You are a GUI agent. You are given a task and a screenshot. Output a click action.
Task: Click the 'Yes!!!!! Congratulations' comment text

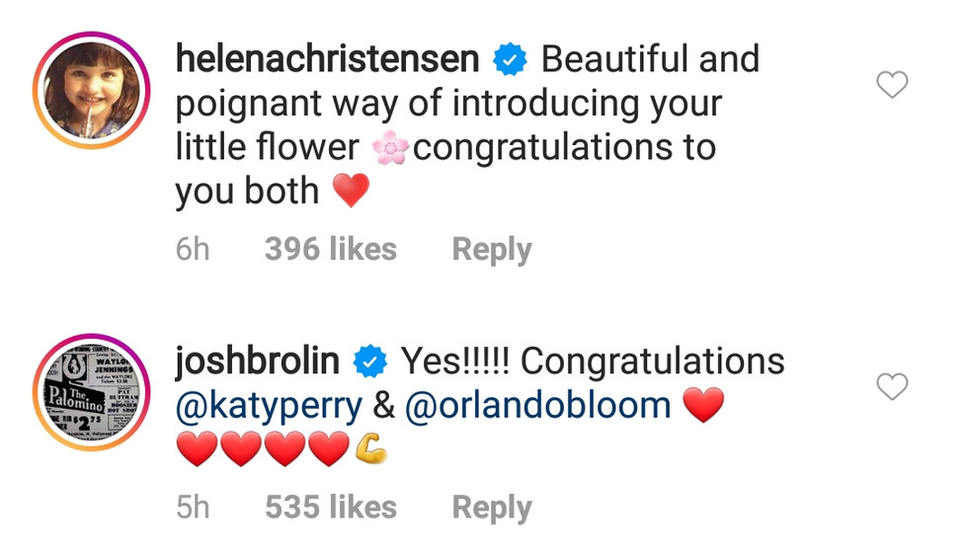pyautogui.click(x=593, y=362)
